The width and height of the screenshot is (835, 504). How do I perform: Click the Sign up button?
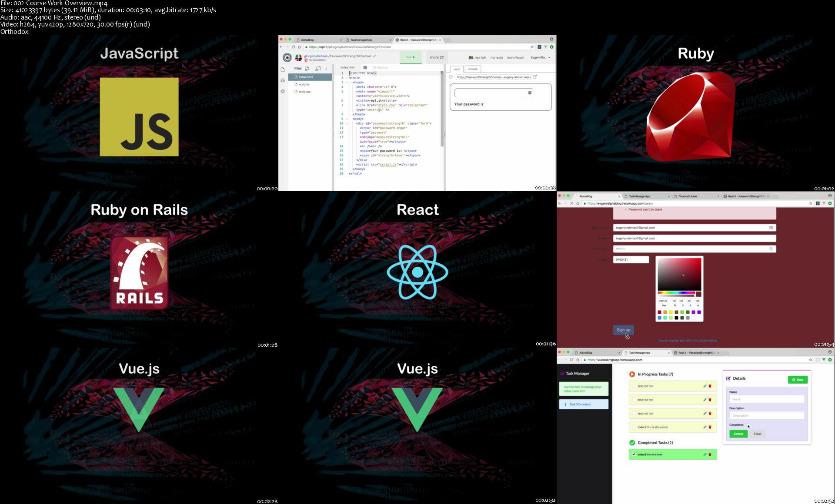point(624,330)
